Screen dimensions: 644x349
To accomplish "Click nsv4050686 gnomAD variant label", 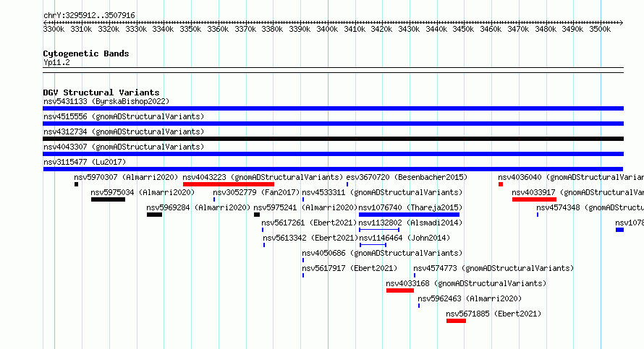I will tap(382, 253).
